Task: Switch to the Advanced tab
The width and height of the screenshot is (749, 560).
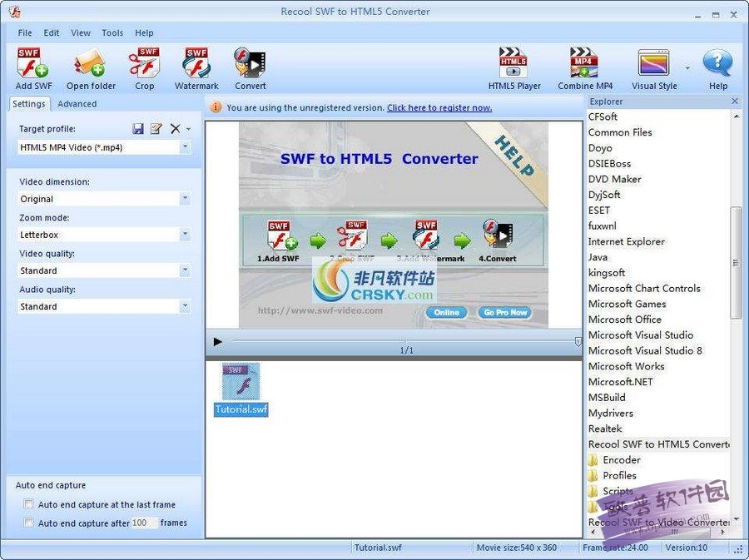Action: [77, 104]
